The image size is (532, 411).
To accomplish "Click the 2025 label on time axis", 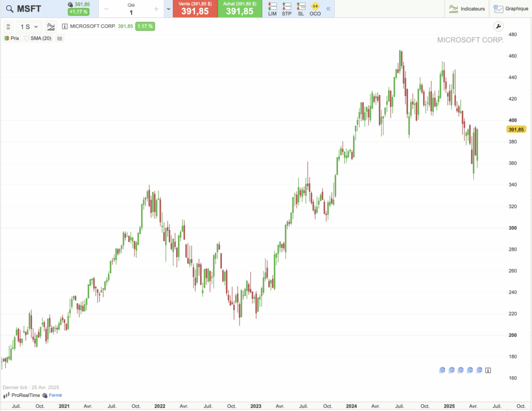I will (449, 406).
